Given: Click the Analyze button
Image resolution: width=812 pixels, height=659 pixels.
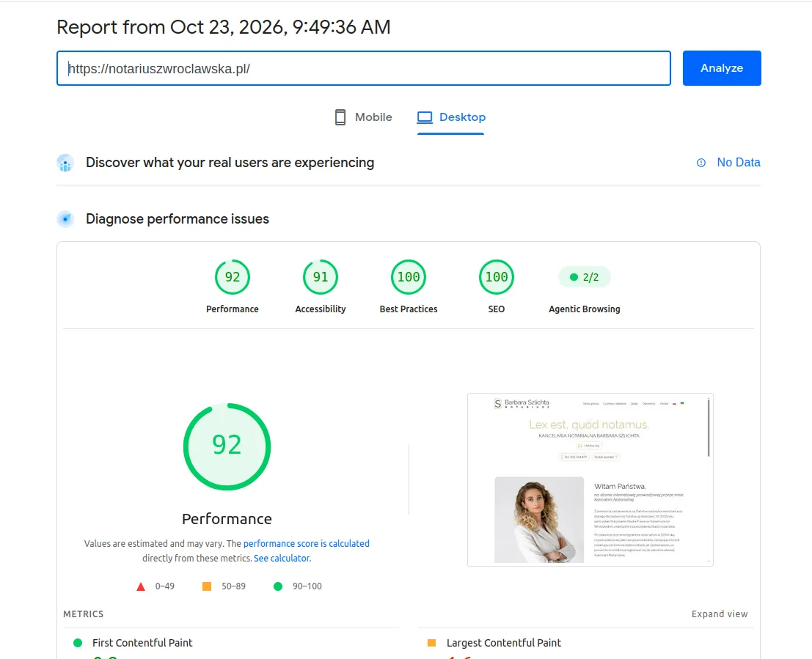Looking at the screenshot, I should 721,68.
